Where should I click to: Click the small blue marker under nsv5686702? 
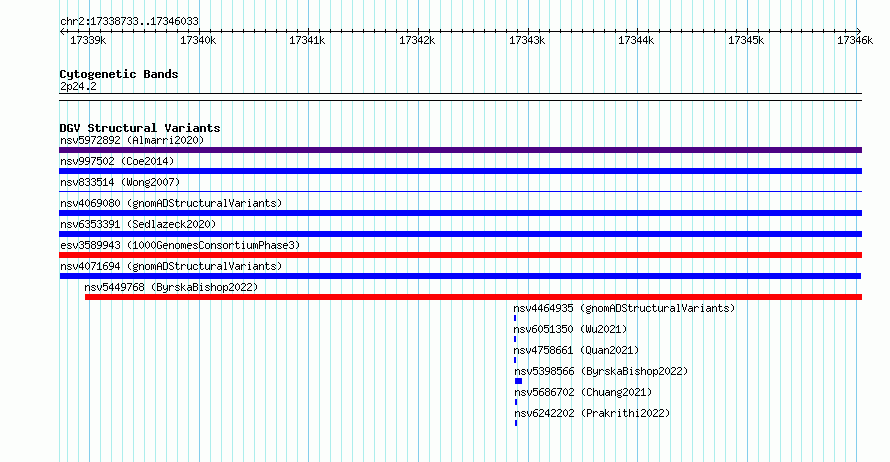coord(516,402)
